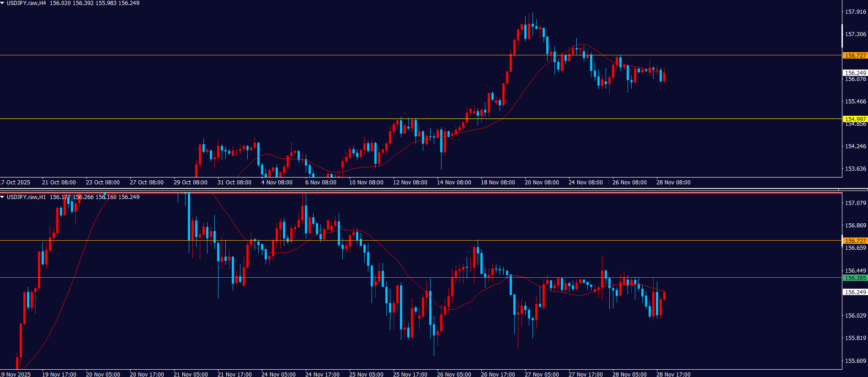The image size is (868, 377).
Task: Open the USDJPY H1 chart dropdown triangle
Action: click(x=2, y=197)
